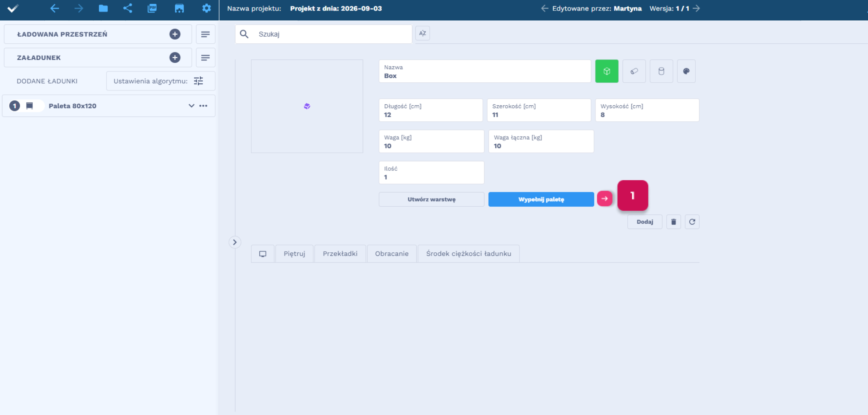Click the reset refresh icon near Dodaj
The height and width of the screenshot is (415, 868).
point(692,222)
